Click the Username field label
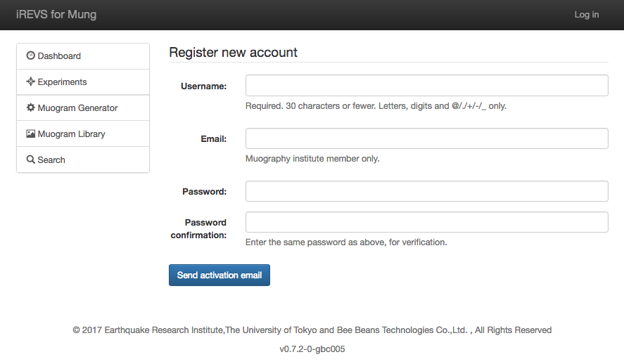The width and height of the screenshot is (624, 364). (x=203, y=86)
